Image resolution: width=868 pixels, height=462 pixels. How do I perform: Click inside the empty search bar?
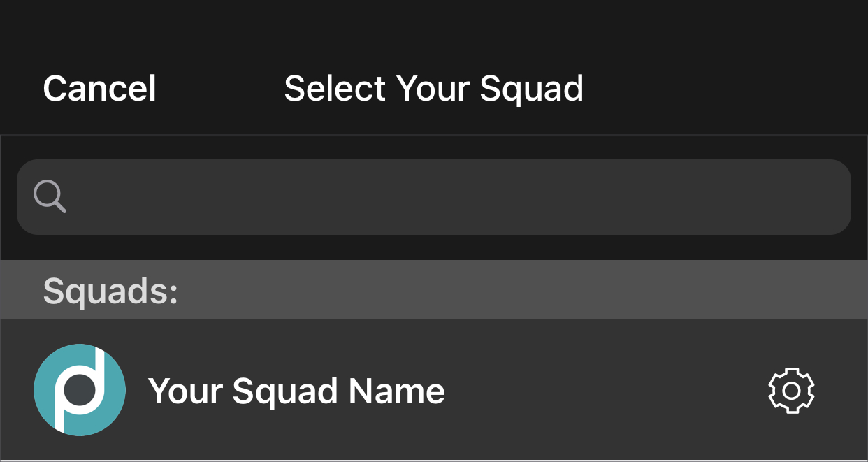point(454,197)
